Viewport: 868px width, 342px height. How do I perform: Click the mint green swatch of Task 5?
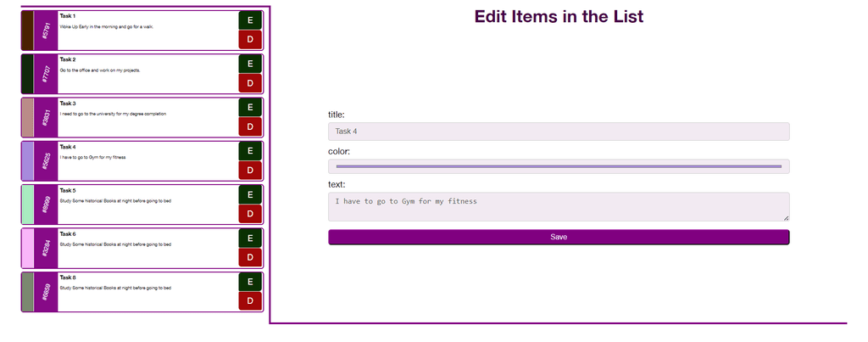(x=28, y=205)
